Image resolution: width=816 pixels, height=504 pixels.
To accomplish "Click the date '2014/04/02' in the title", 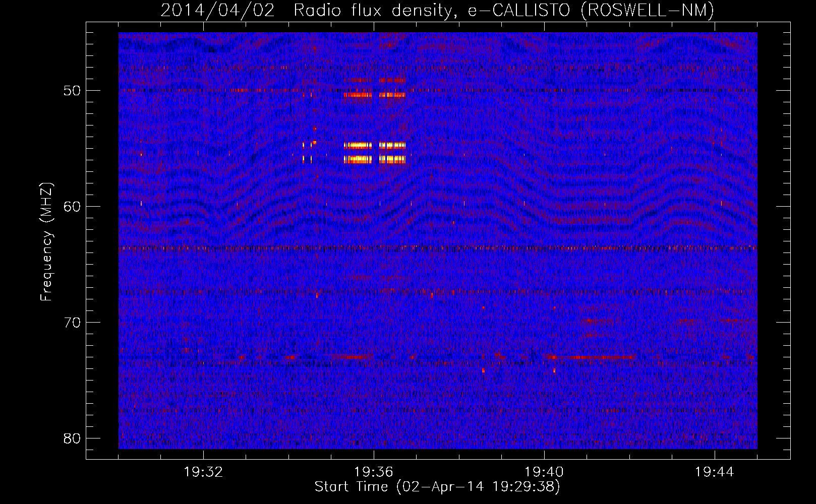I will [218, 10].
